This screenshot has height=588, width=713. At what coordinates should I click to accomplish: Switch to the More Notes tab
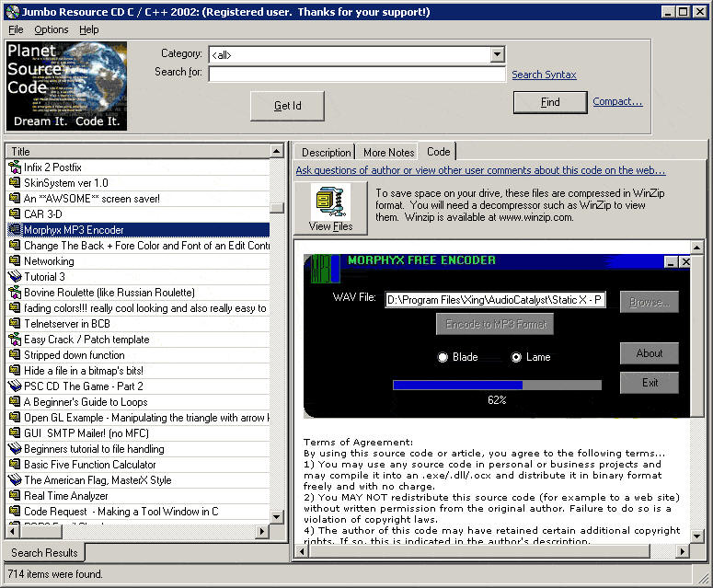[389, 153]
